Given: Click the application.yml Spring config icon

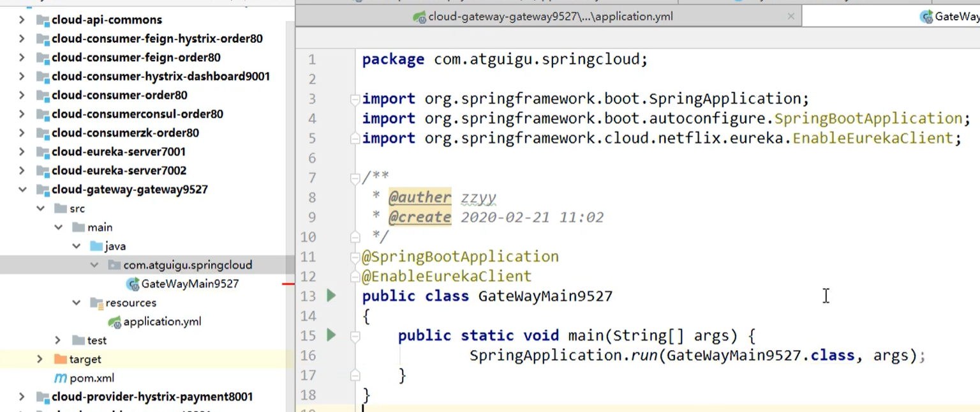Looking at the screenshot, I should 114,321.
